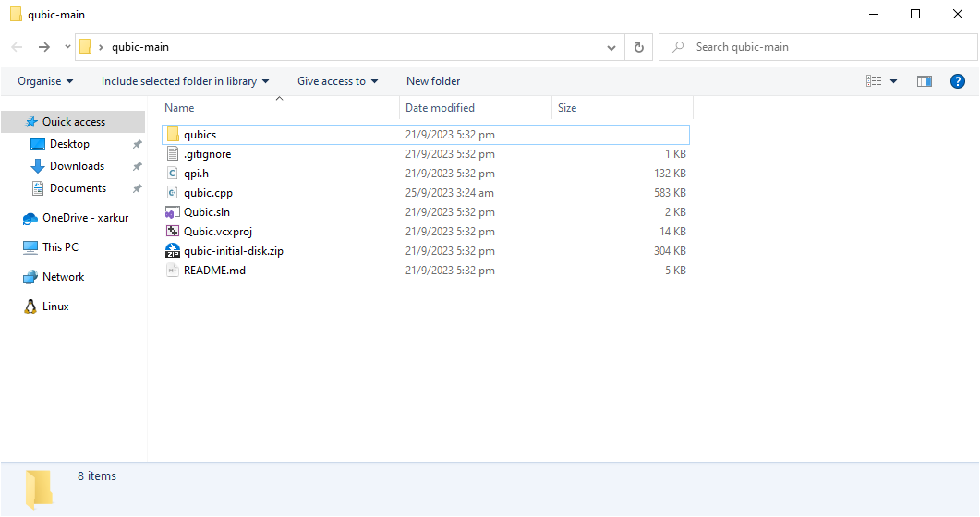
Task: Expand the address bar history chevron
Action: (611, 47)
